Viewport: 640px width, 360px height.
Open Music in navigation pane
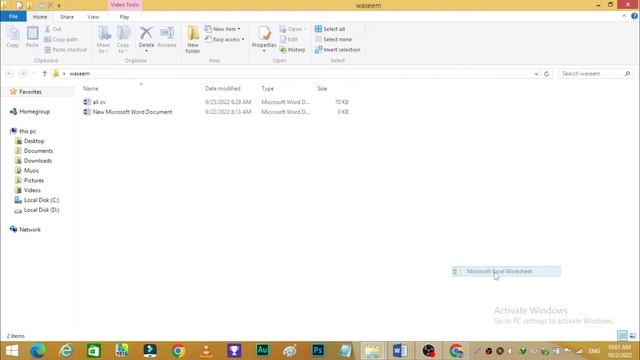click(x=31, y=170)
